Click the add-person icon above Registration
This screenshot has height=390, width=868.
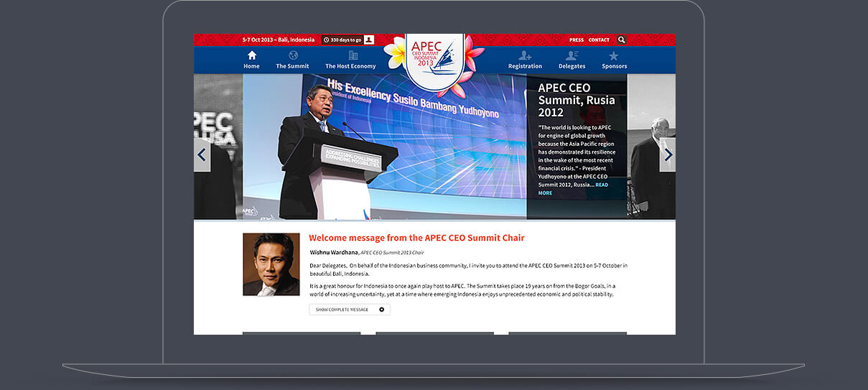click(x=525, y=55)
